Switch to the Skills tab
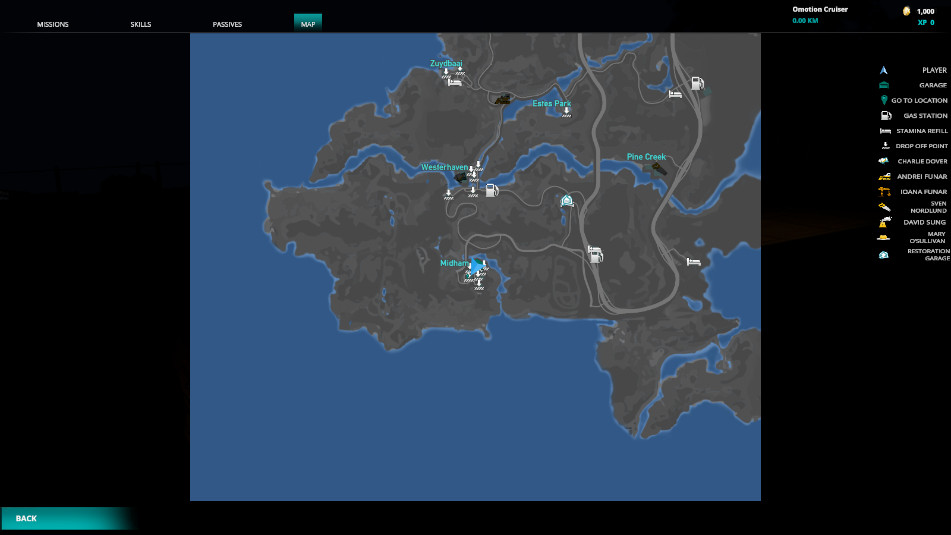This screenshot has width=951, height=535. 141,24
